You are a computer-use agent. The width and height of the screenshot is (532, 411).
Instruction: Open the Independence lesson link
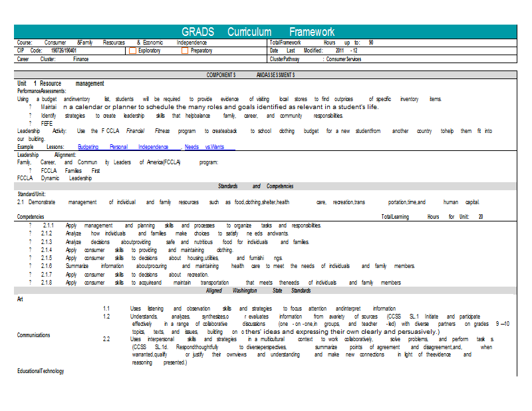pos(153,147)
